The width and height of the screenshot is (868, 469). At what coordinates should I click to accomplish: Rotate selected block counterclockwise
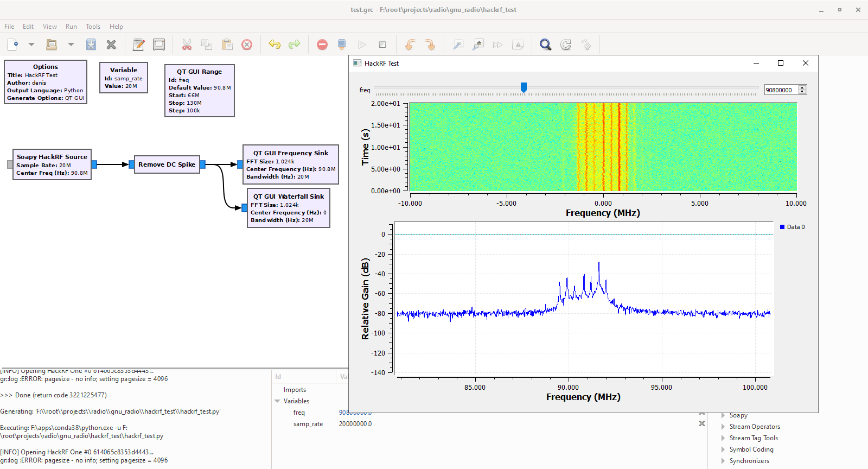(x=410, y=45)
